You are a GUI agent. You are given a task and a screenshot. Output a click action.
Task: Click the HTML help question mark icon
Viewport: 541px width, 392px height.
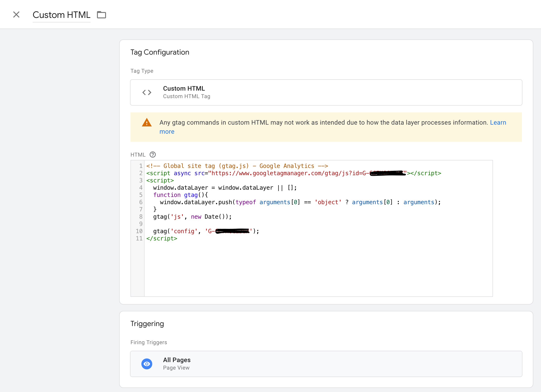point(153,155)
